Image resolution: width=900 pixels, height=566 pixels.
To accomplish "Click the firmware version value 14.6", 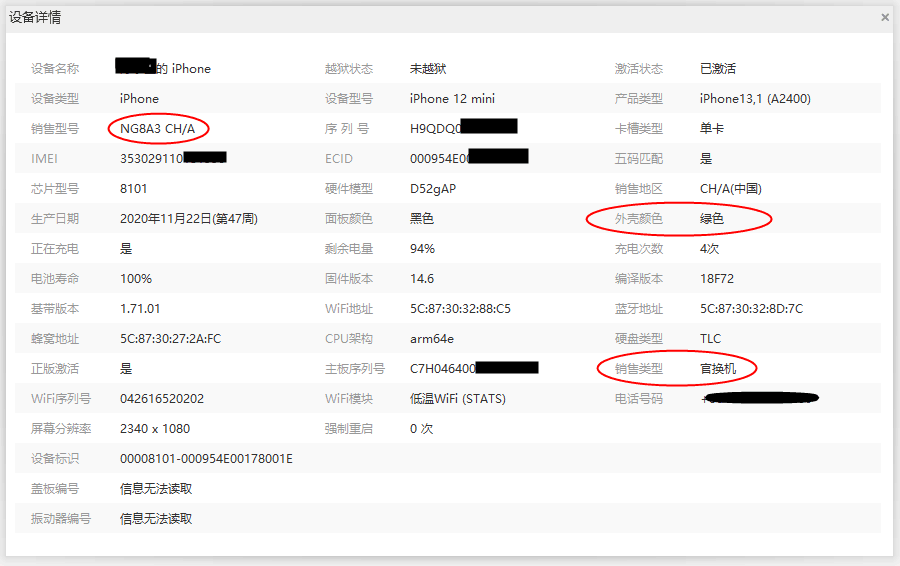I will tap(422, 279).
